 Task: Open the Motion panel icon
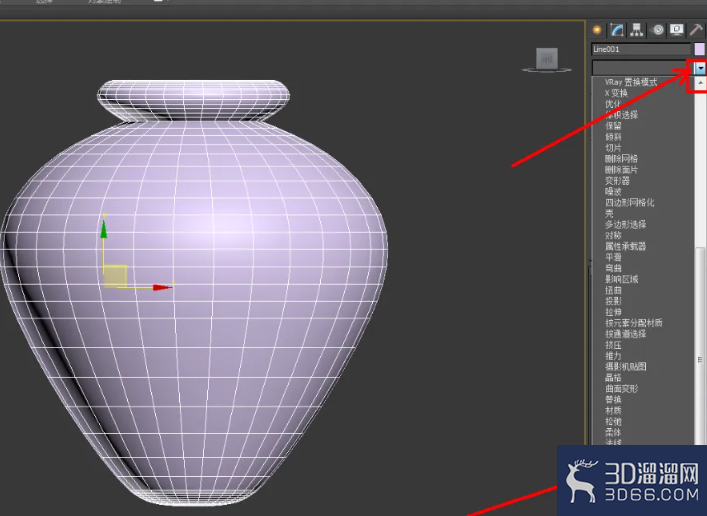pos(658,30)
